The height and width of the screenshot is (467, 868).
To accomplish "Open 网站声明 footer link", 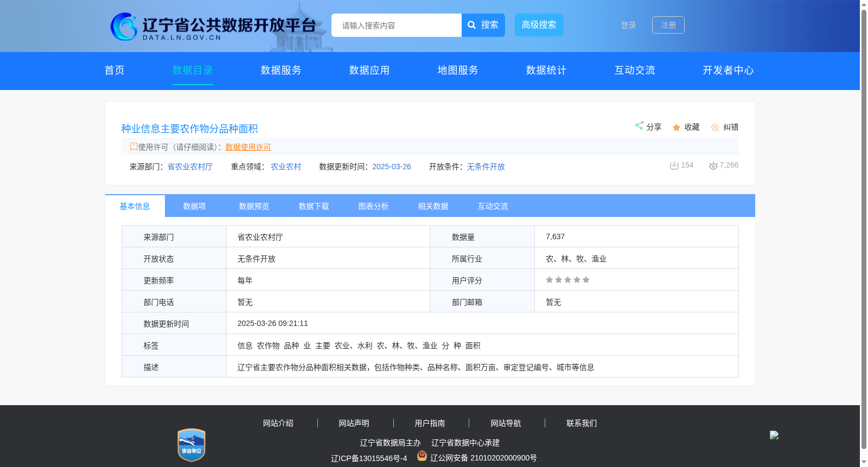I will point(354,423).
